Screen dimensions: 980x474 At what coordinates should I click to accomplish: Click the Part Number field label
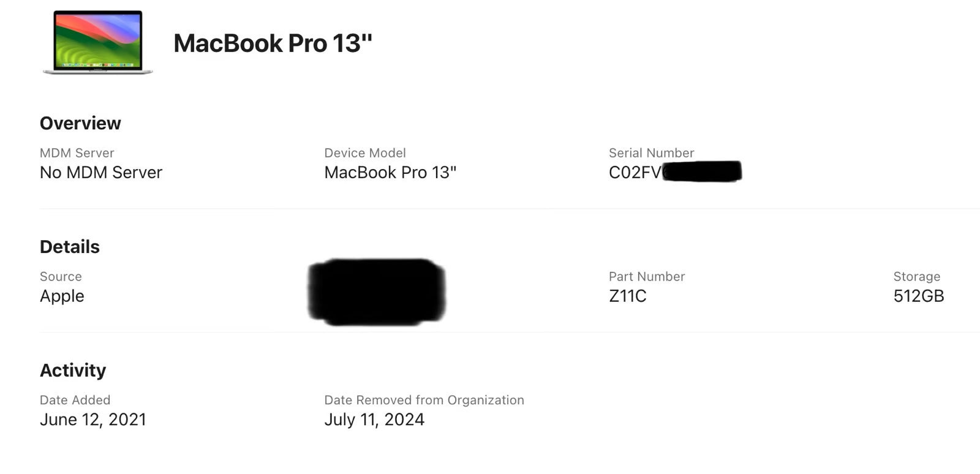[x=646, y=276]
